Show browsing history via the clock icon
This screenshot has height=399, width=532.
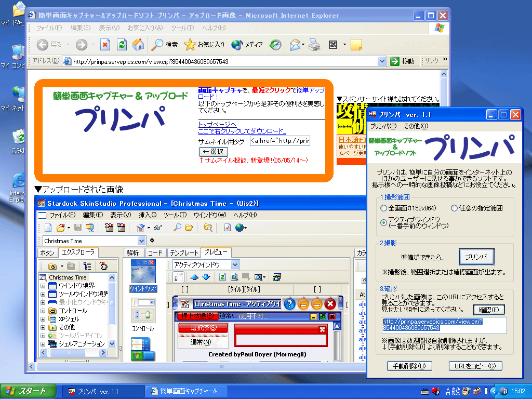tap(275, 45)
